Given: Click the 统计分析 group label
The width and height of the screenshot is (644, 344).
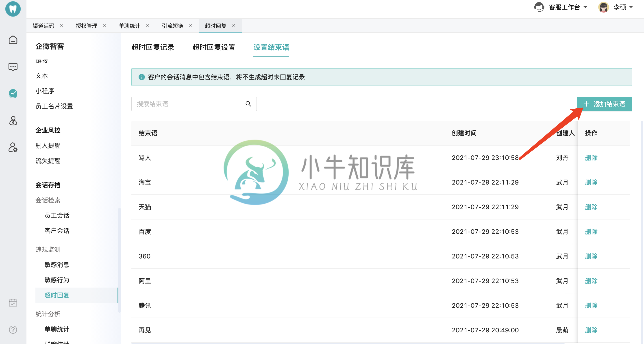Looking at the screenshot, I should (x=48, y=314).
